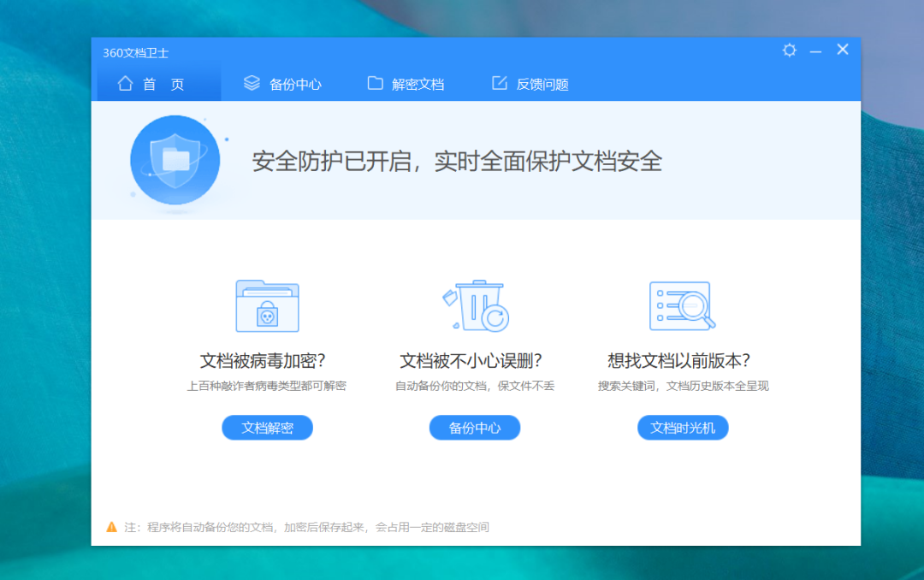Screen dimensions: 924x580
Task: Click the 备份中心 button below the trash icon
Action: (474, 428)
